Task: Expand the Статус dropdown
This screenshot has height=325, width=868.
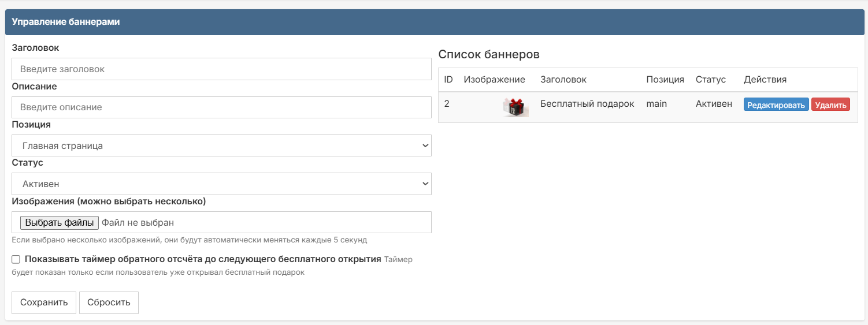Action: [x=221, y=184]
